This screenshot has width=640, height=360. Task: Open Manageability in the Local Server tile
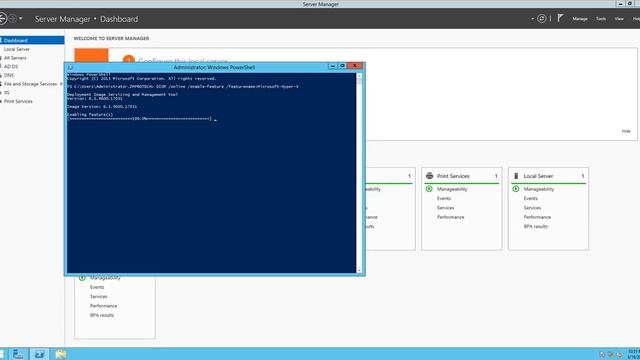click(x=539, y=189)
